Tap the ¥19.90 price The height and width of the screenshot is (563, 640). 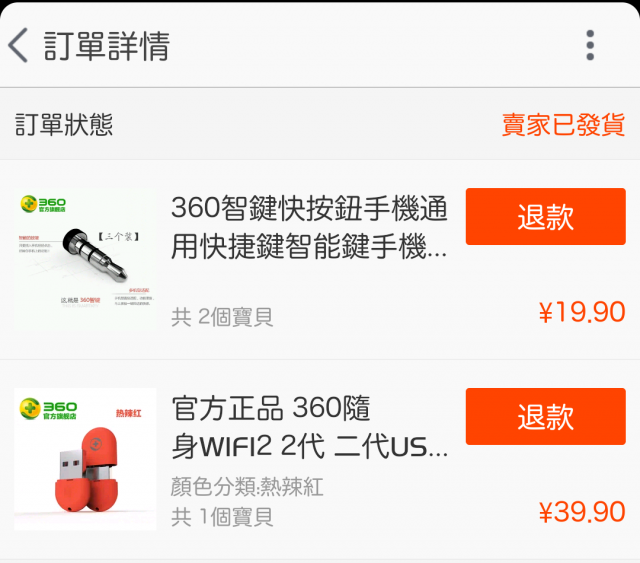point(582,312)
